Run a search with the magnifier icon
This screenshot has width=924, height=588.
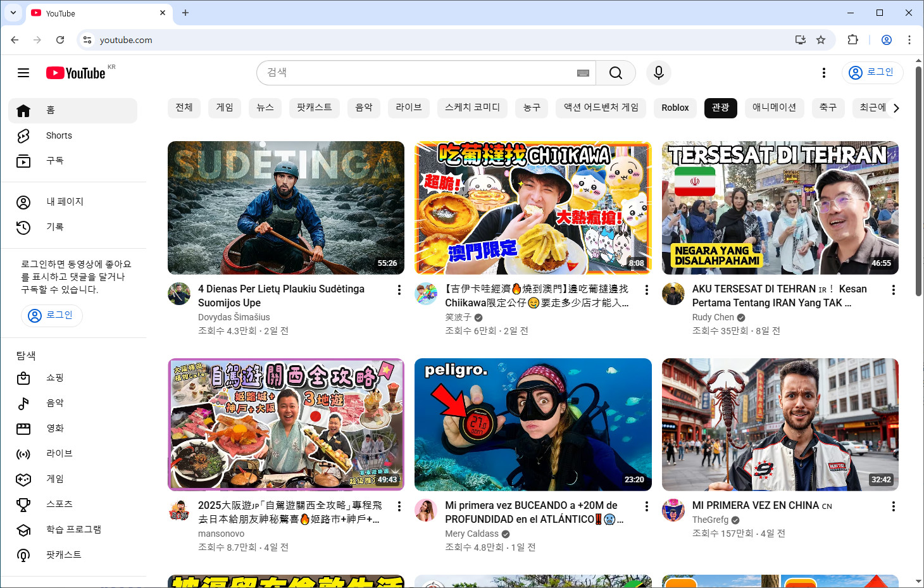615,73
